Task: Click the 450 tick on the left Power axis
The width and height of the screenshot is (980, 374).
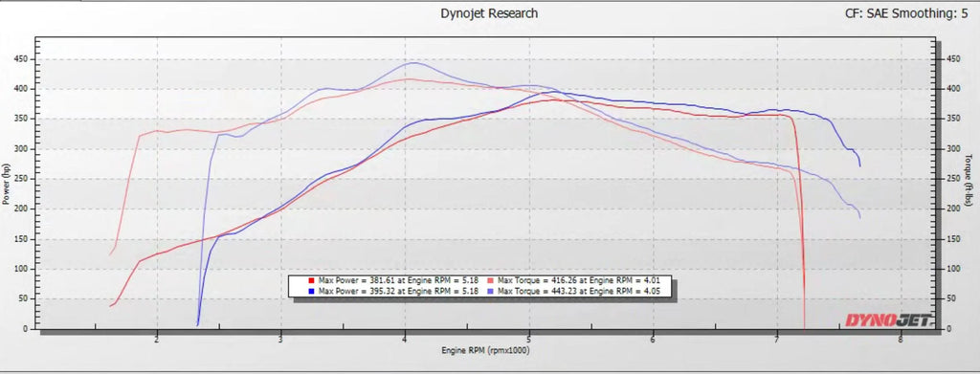Action: 22,60
